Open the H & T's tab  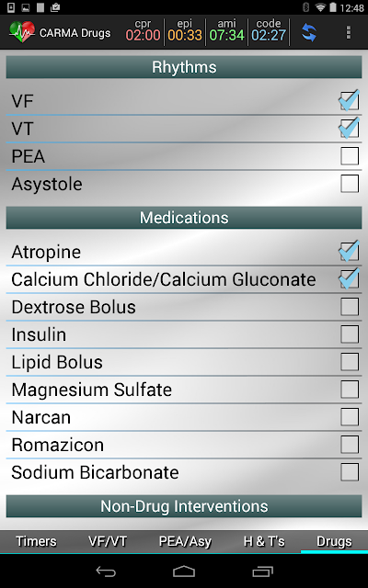(264, 541)
